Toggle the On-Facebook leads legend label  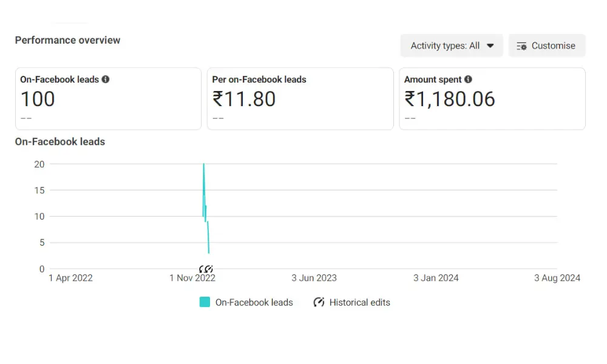(254, 303)
